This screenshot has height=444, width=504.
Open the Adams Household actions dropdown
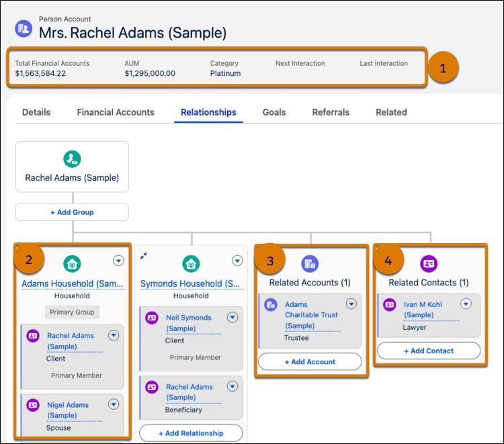[x=118, y=260]
